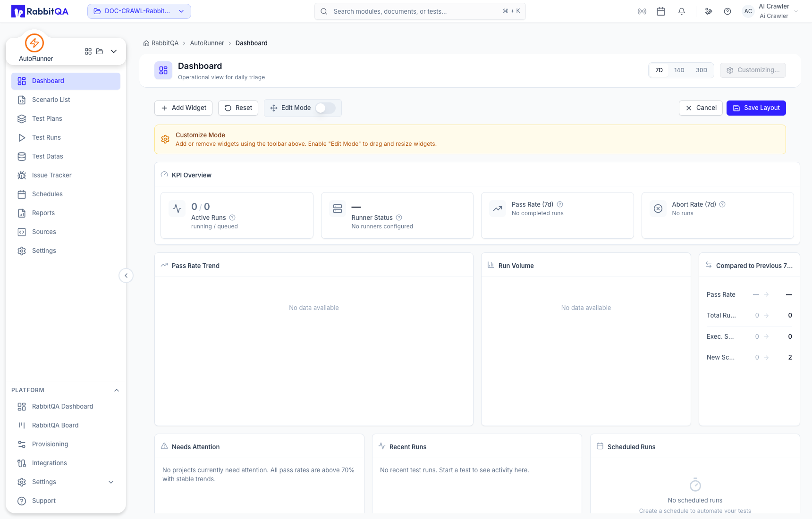
Task: Open the calendar icon in top bar
Action: 661,11
